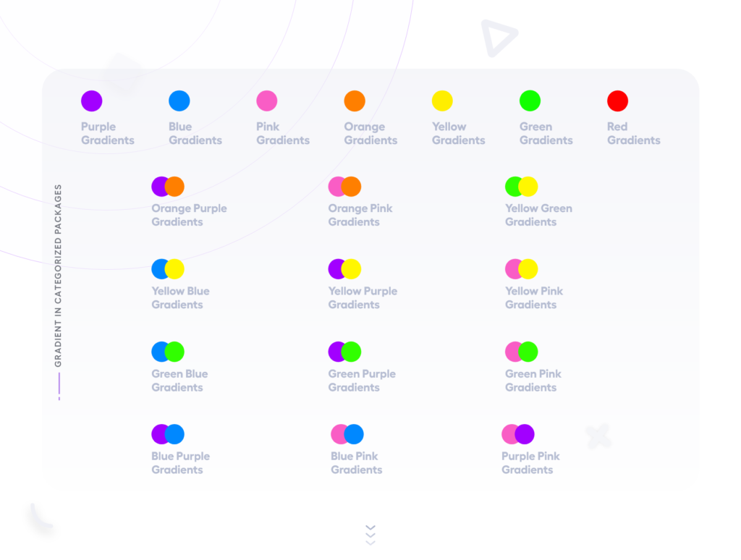This screenshot has width=741, height=560.
Task: Select the blue gradient circle swatch
Action: point(179,101)
